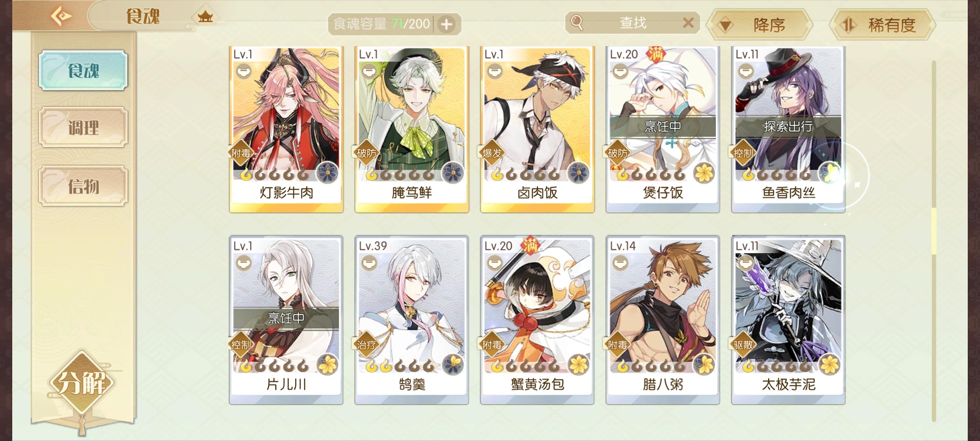Click the blue flower emblem on 卤肉饭

click(x=579, y=172)
